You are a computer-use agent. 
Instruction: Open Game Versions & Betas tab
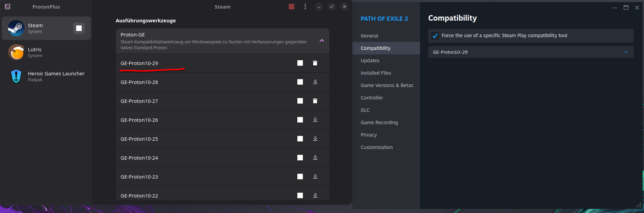(x=387, y=85)
